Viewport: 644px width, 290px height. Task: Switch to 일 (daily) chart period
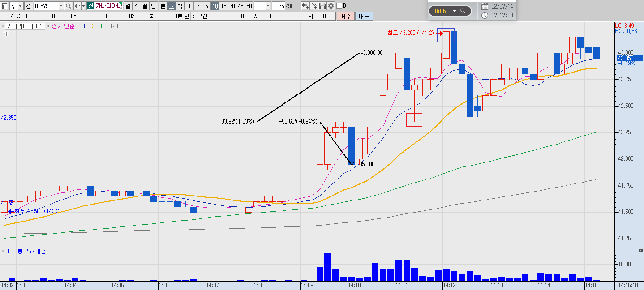(128, 6)
